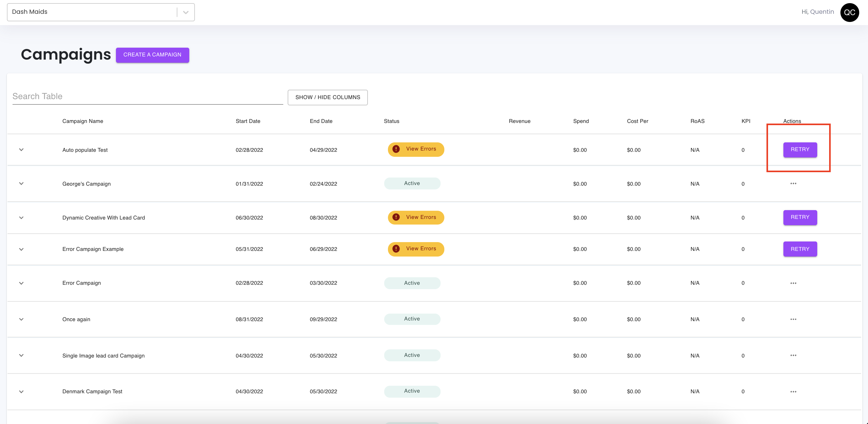Viewport: 868px width, 424px height.
Task: Click Create a Campaign button
Action: (152, 55)
